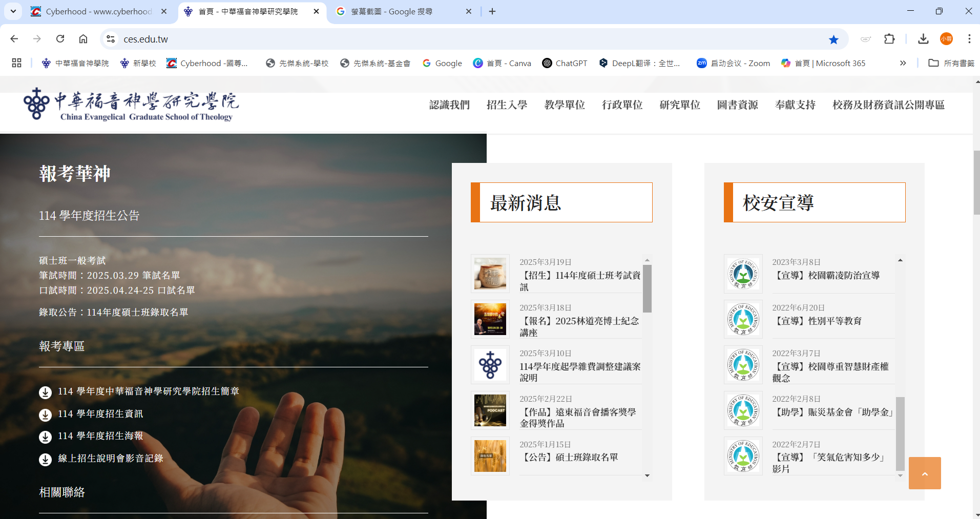Open the extensions puzzle icon

pyautogui.click(x=889, y=39)
